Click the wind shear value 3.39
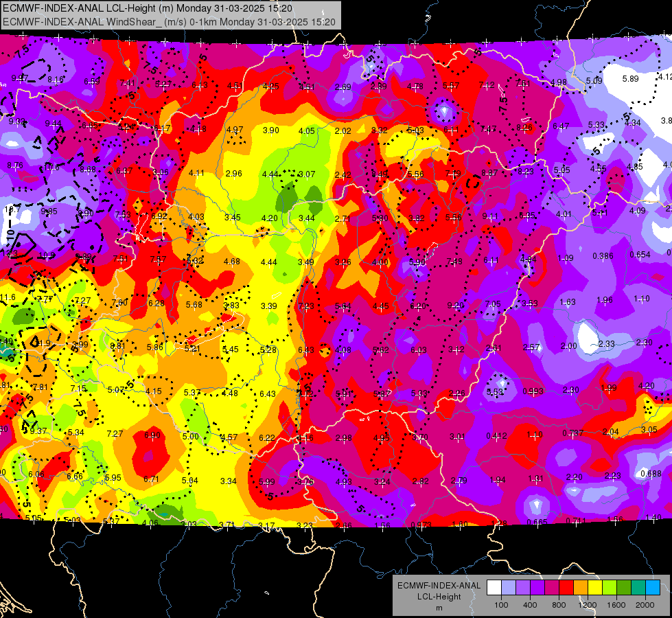The width and height of the screenshot is (672, 618). 268,306
